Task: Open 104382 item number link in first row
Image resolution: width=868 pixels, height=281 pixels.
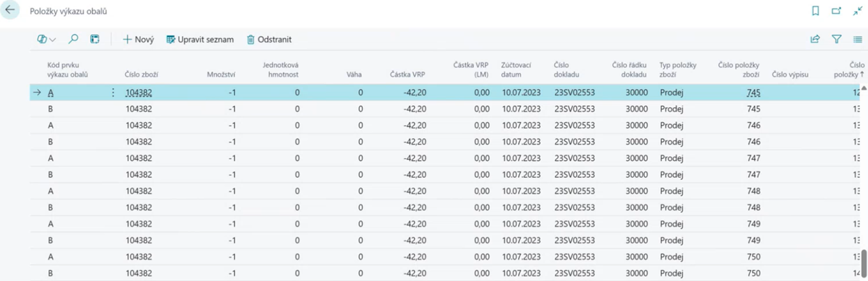Action: (x=138, y=93)
